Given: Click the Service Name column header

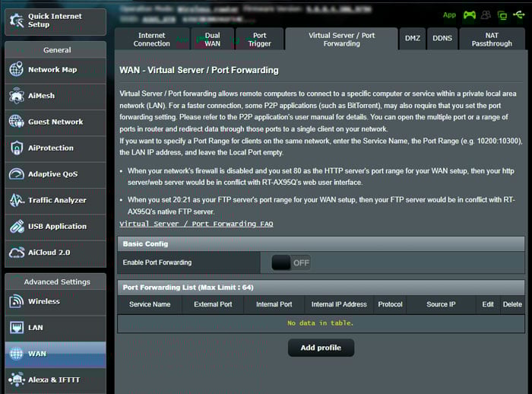Looking at the screenshot, I should (x=150, y=304).
